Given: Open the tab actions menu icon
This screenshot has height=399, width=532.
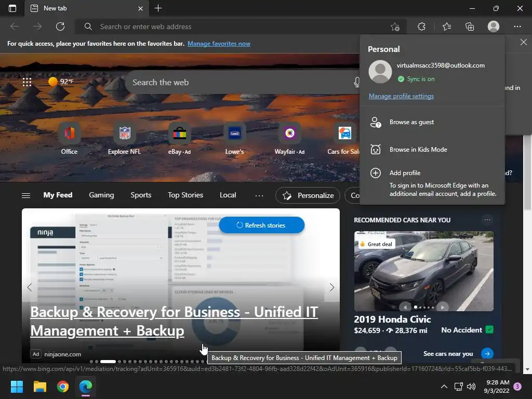Looking at the screenshot, I should pyautogui.click(x=12, y=8).
